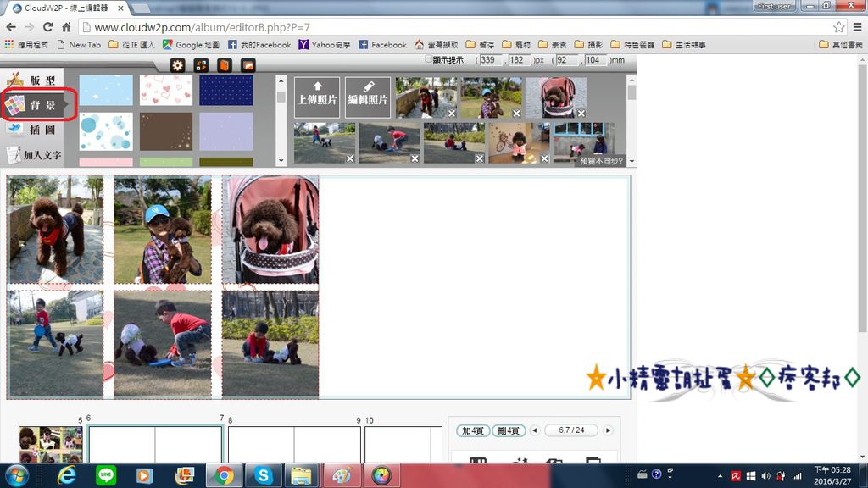The height and width of the screenshot is (488, 868).
Task: Select the canvas photo of poodle in stroller
Action: click(x=270, y=230)
